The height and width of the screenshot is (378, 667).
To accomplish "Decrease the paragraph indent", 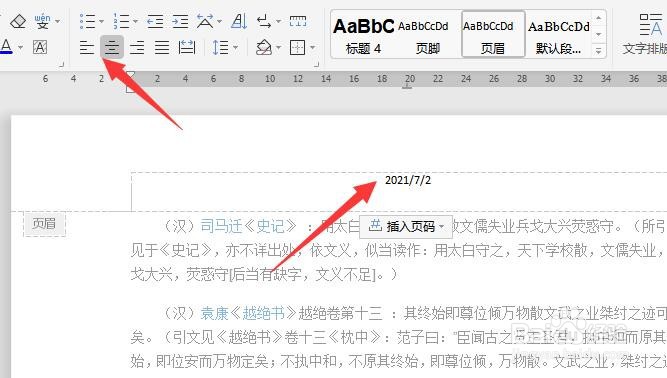I will pos(155,21).
